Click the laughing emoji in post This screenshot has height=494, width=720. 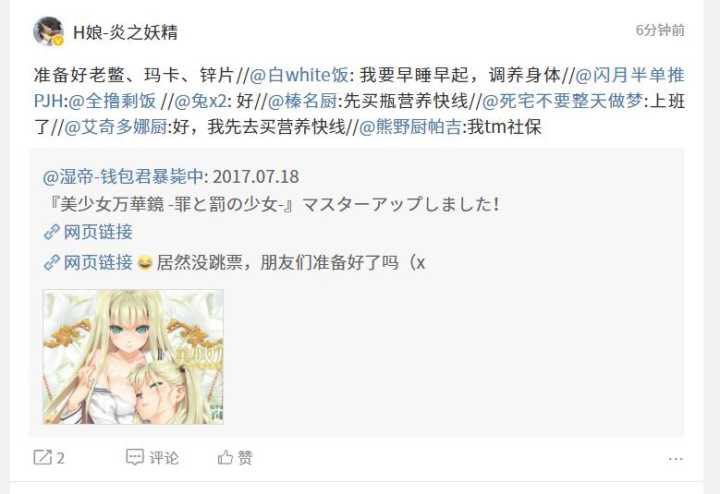[145, 263]
